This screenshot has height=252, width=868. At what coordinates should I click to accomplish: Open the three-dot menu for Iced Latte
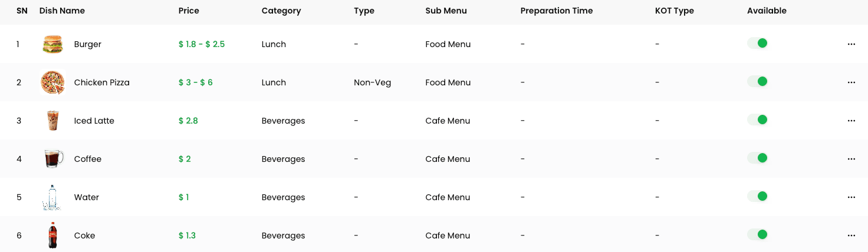[851, 121]
